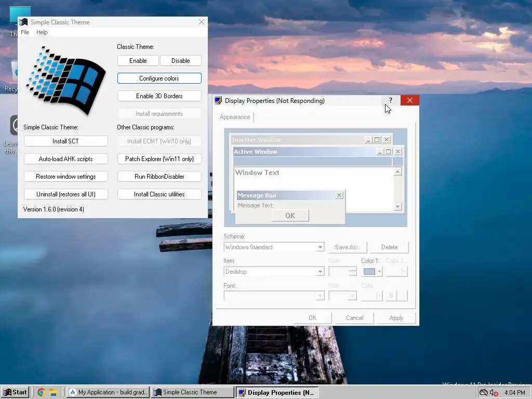The image size is (532, 399).
Task: Switch to My Application taskbar button
Action: tap(108, 393)
